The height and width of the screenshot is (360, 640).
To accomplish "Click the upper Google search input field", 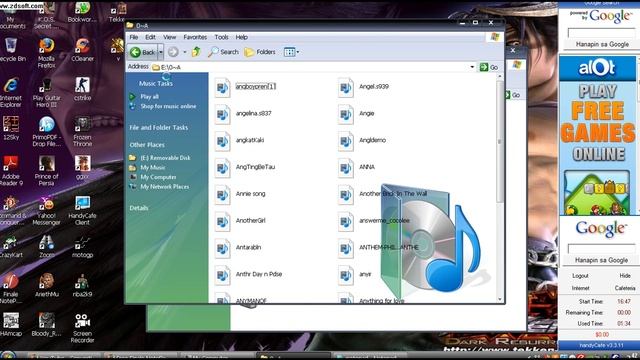I will pos(602,33).
